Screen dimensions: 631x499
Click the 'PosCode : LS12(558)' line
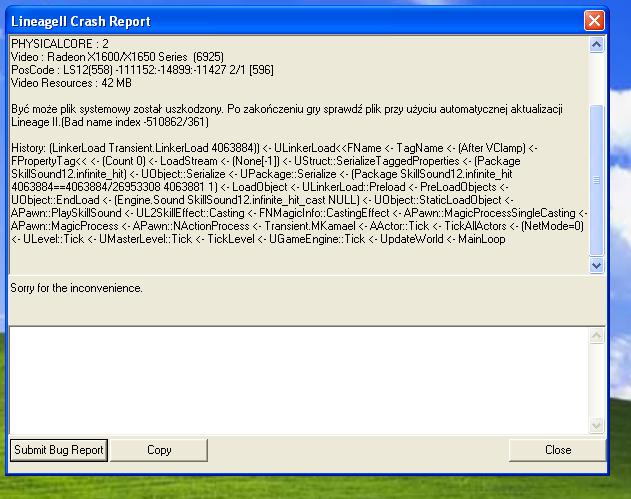(x=142, y=70)
